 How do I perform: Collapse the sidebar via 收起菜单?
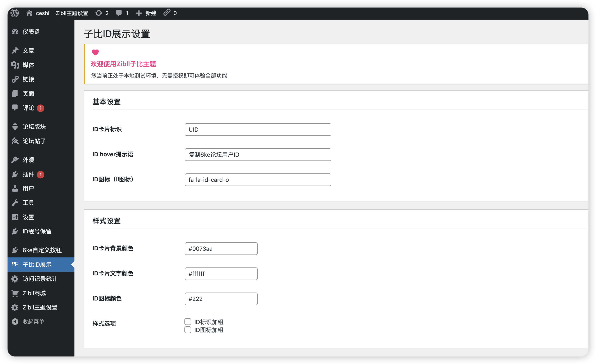point(15,321)
